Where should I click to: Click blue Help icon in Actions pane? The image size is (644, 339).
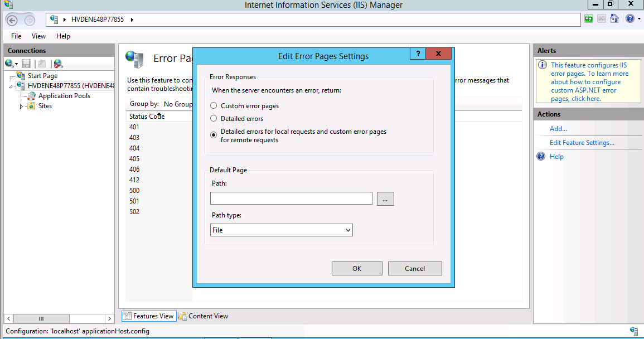click(x=541, y=157)
